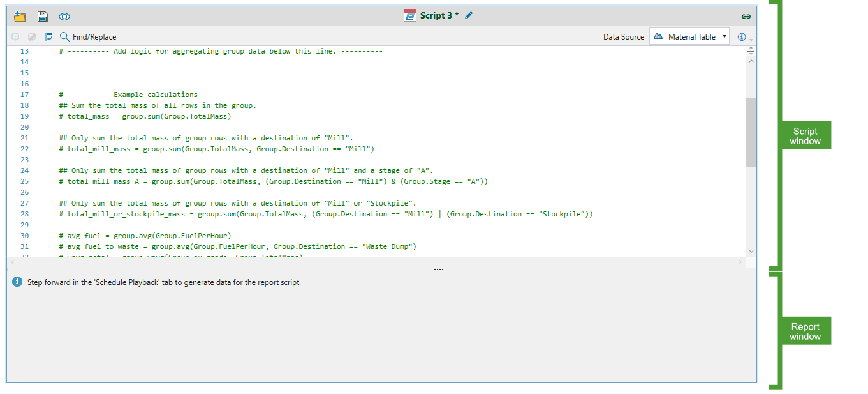Click the vertical scrollbar thumb
The width and height of the screenshot is (868, 394).
click(x=751, y=132)
